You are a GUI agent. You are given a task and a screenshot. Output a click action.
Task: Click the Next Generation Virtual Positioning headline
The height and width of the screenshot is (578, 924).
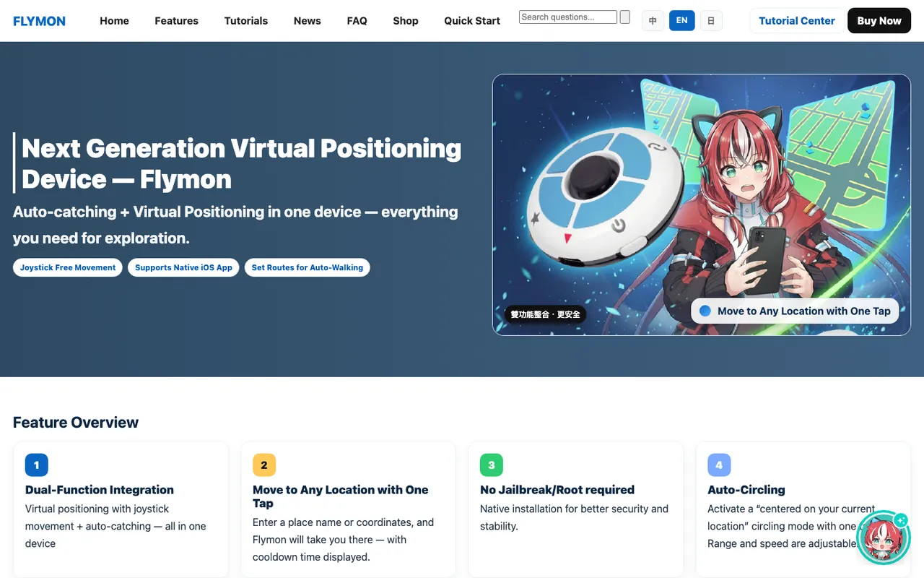coord(241,163)
